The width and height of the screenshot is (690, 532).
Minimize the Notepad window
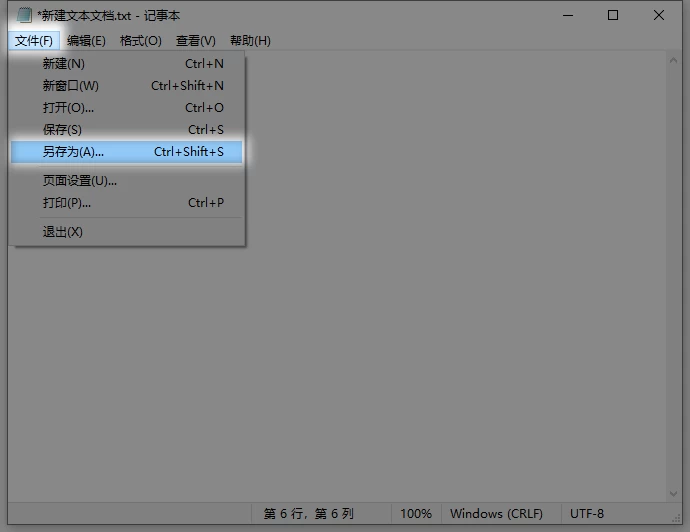(567, 15)
